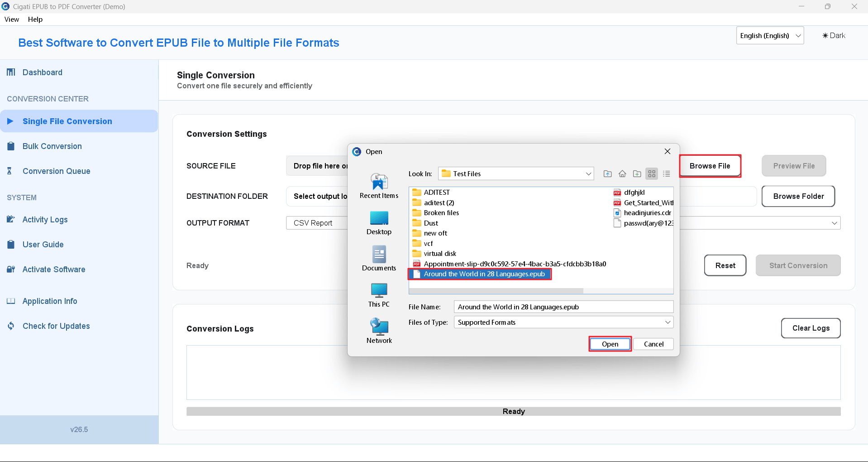868x462 pixels.
Task: Click the File Name input field
Action: click(563, 307)
